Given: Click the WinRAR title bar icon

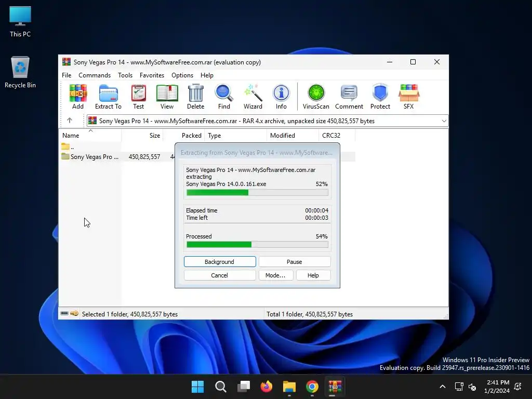Looking at the screenshot, I should pyautogui.click(x=66, y=62).
